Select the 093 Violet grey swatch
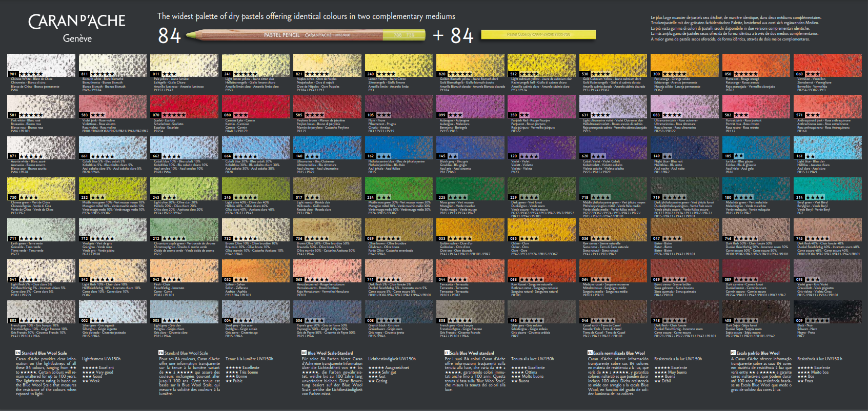The image size is (868, 411). click(x=827, y=271)
